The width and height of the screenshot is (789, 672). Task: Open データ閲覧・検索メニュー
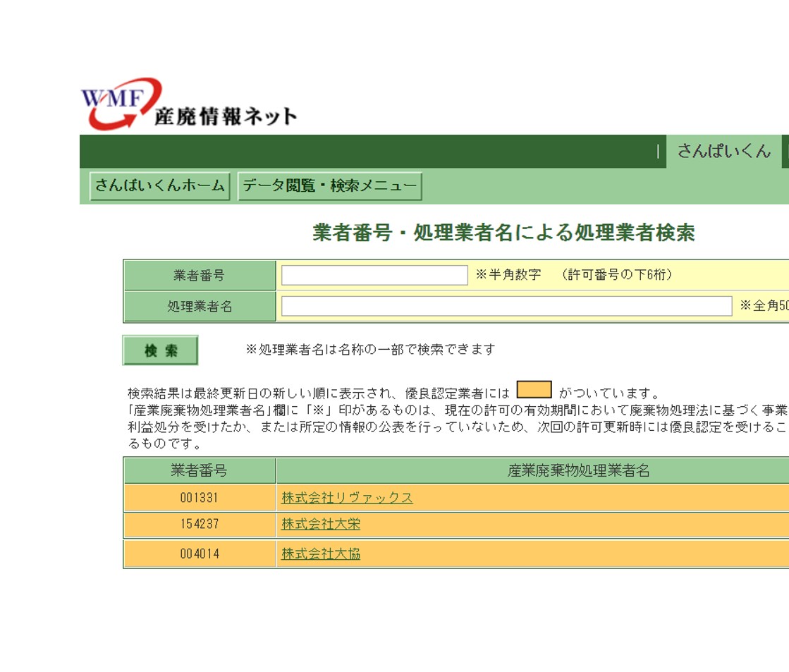[329, 186]
